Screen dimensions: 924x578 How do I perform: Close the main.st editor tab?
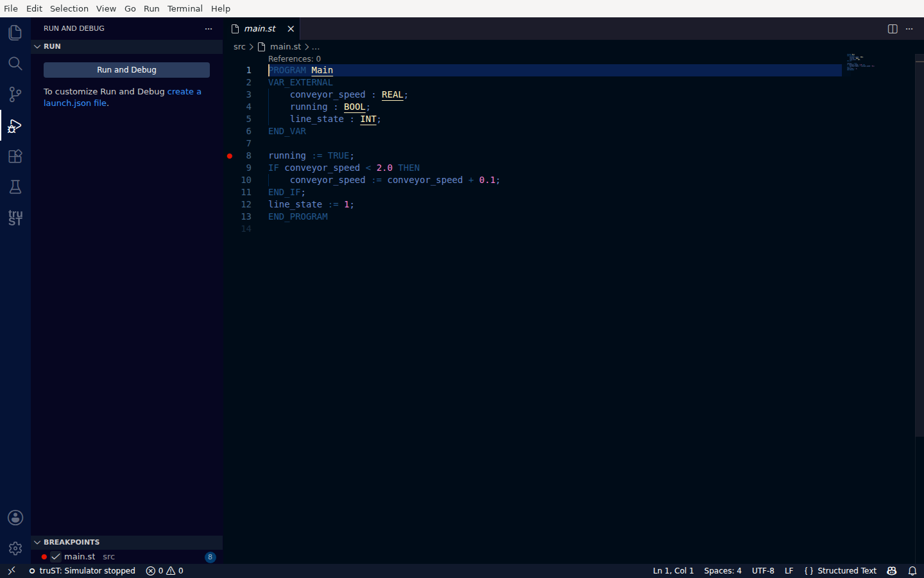click(x=291, y=28)
